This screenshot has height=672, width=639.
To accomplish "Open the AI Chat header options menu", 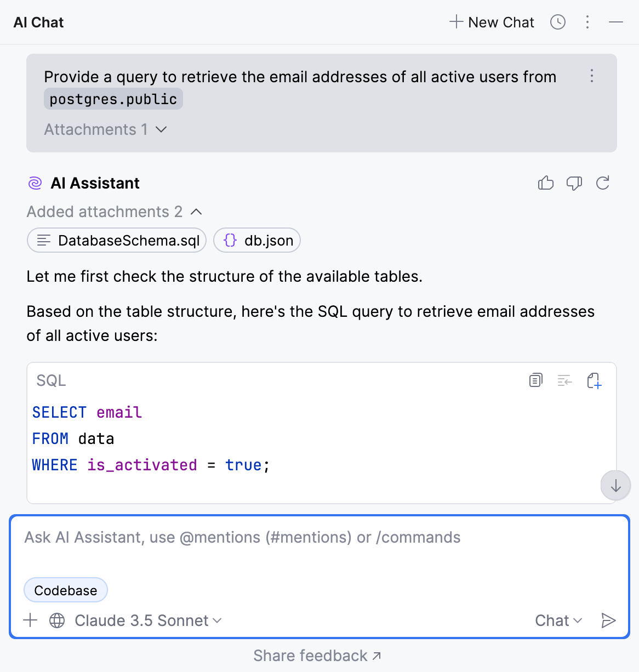I will [x=587, y=22].
